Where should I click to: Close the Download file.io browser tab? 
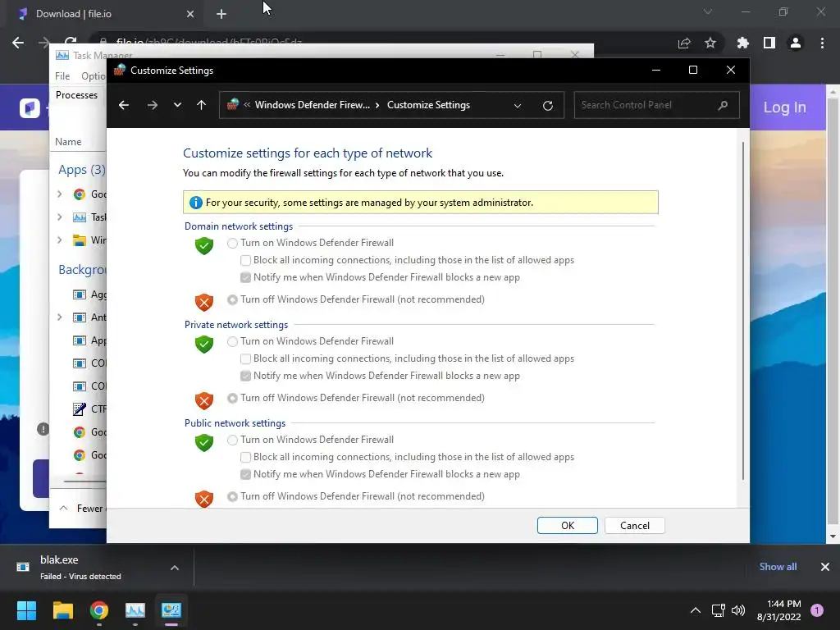pyautogui.click(x=190, y=14)
